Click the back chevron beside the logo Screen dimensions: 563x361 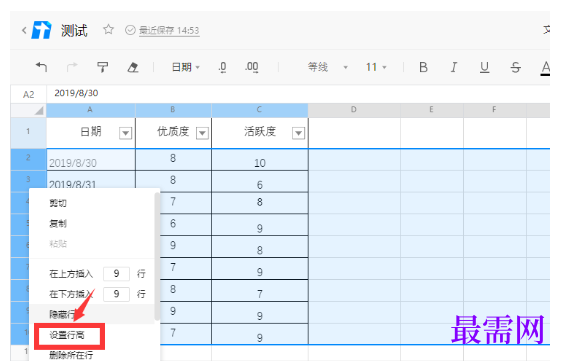click(x=24, y=30)
